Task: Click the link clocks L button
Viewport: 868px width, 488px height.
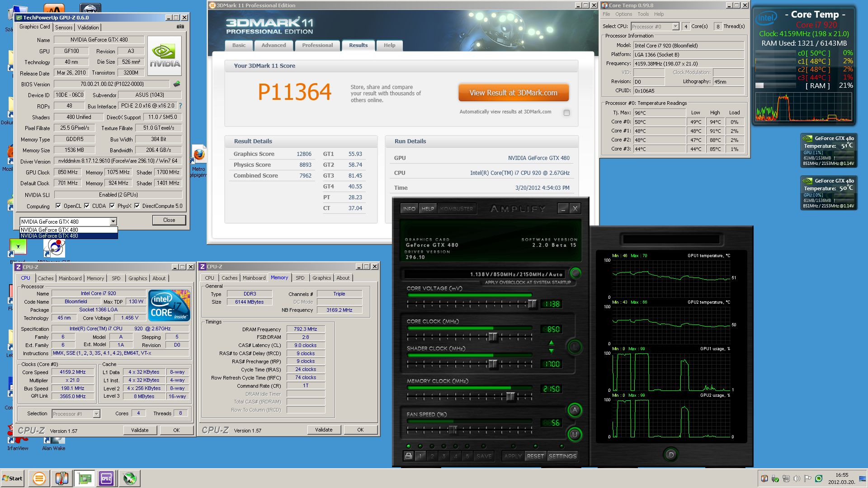Action: [575, 347]
